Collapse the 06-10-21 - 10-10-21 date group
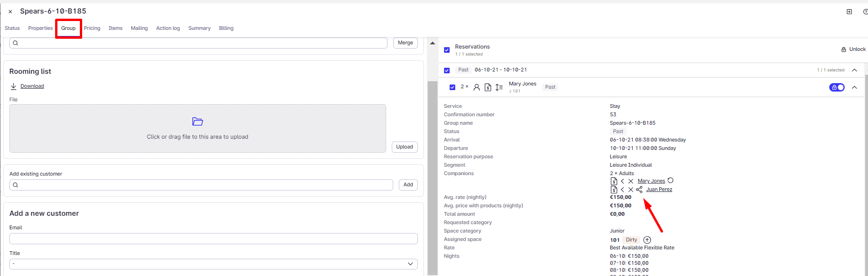The image size is (868, 276). click(x=854, y=70)
